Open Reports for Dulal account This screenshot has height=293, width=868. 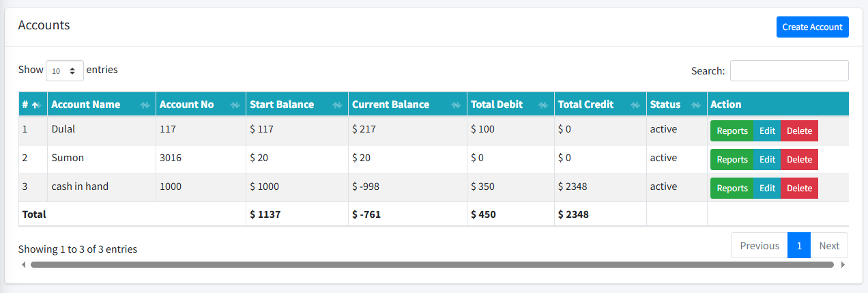pyautogui.click(x=732, y=131)
